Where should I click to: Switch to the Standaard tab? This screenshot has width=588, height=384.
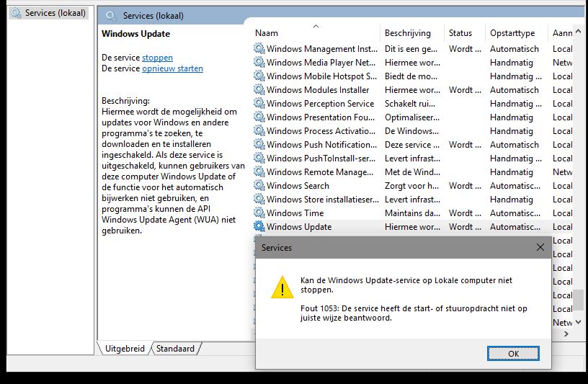(x=175, y=349)
